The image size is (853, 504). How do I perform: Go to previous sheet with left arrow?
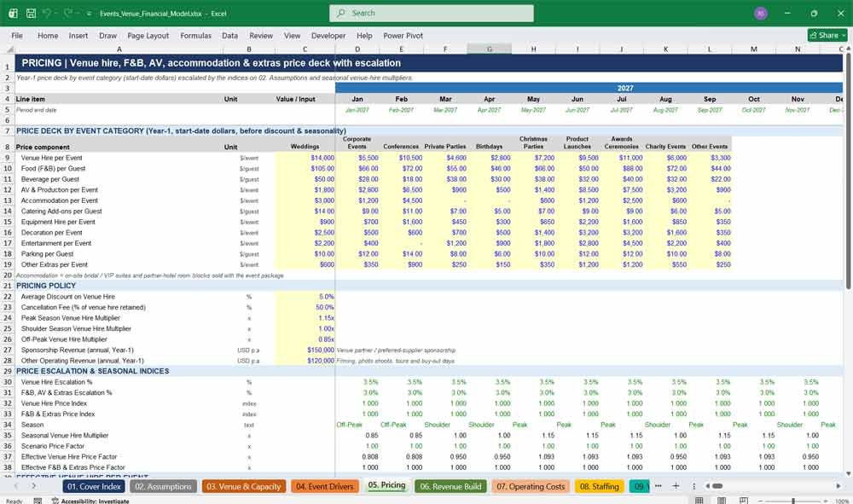15,486
